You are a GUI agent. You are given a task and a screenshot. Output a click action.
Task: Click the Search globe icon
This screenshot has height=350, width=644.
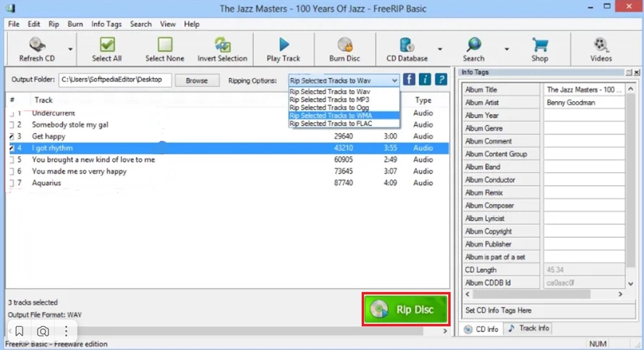point(473,44)
